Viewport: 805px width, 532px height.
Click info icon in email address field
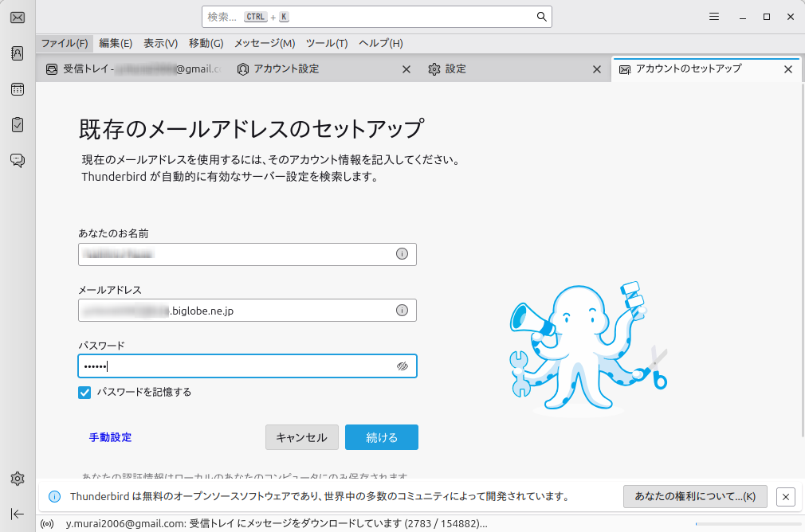pos(402,310)
